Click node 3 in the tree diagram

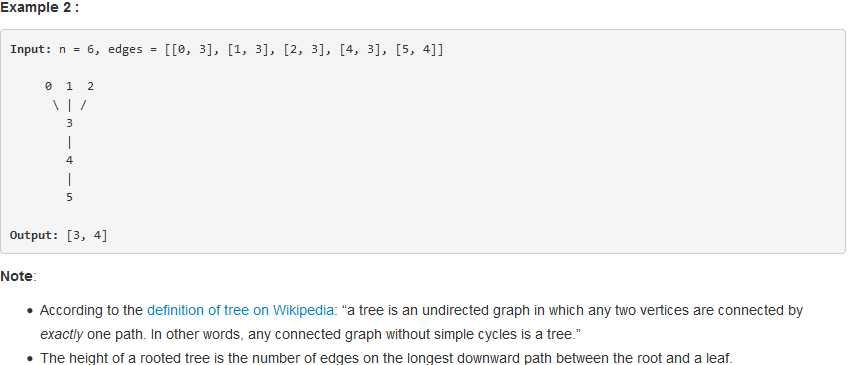(x=69, y=123)
